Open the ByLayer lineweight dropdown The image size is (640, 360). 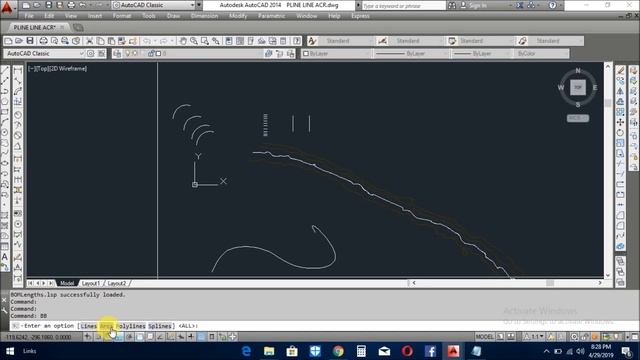tap(481, 53)
